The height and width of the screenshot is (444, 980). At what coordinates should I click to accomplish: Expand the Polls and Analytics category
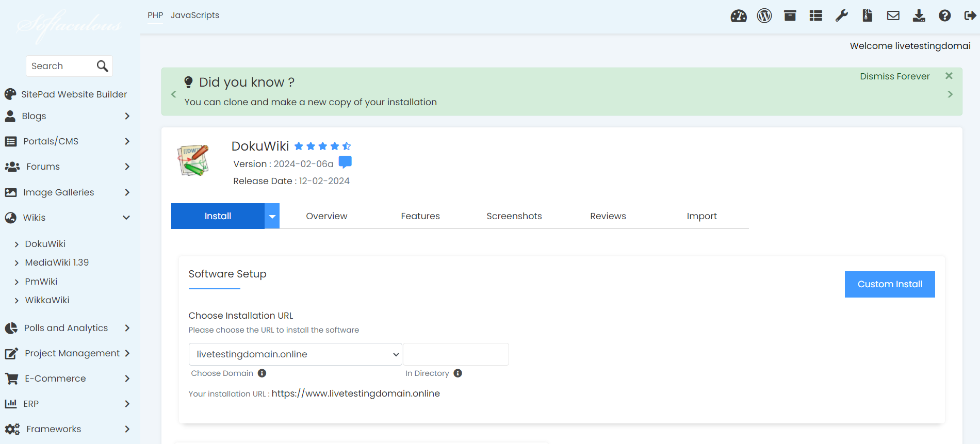(x=127, y=328)
